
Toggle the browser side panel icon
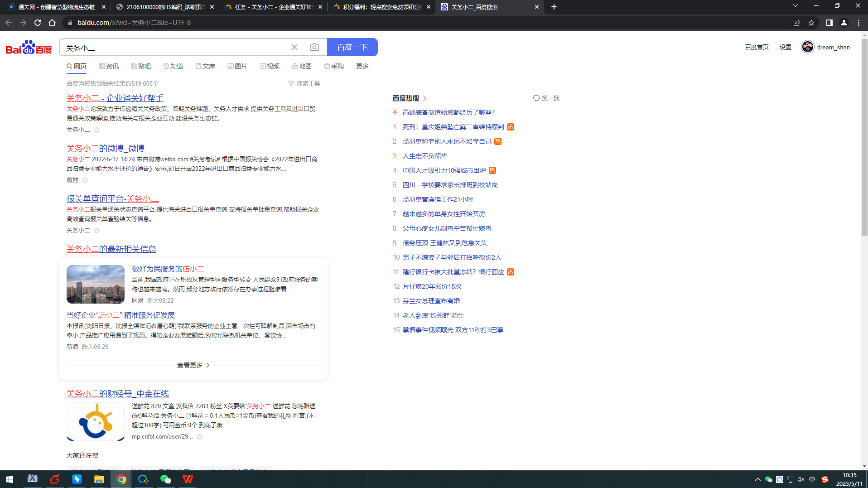[x=829, y=23]
